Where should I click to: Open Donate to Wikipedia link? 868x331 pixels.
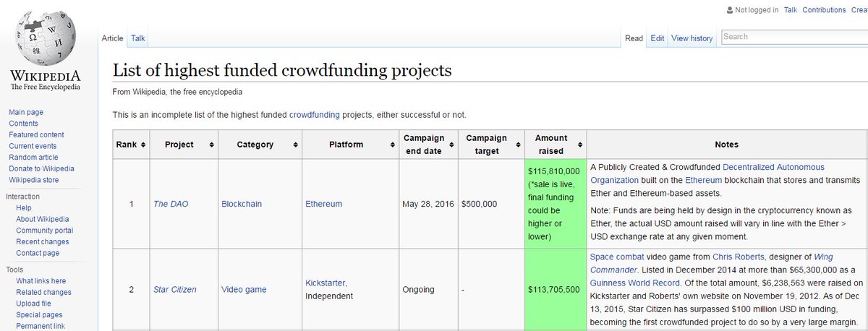[x=41, y=168]
